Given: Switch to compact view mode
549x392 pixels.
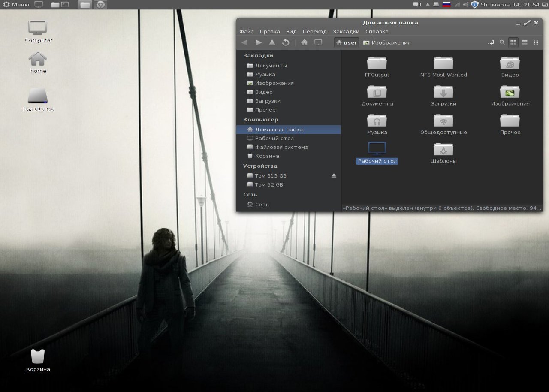Looking at the screenshot, I should [x=536, y=42].
